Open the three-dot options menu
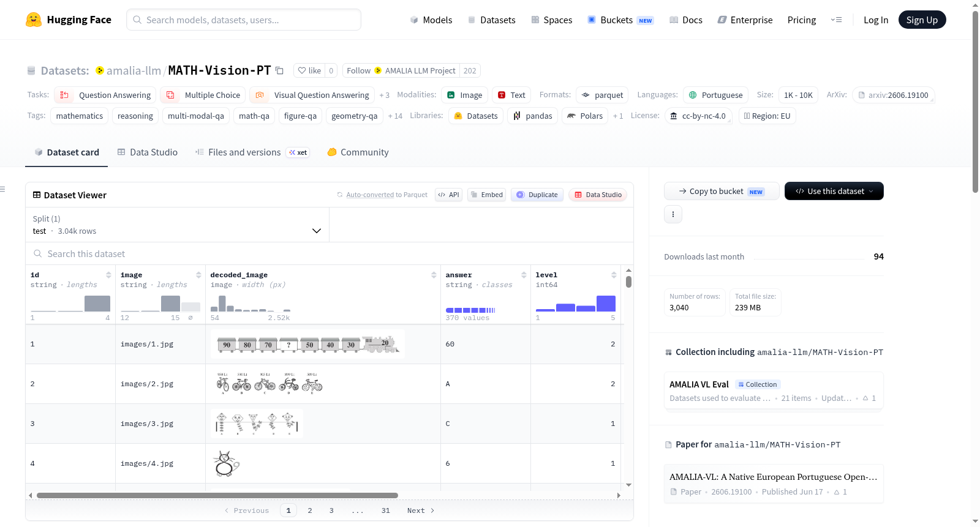This screenshot has height=527, width=980. [673, 214]
